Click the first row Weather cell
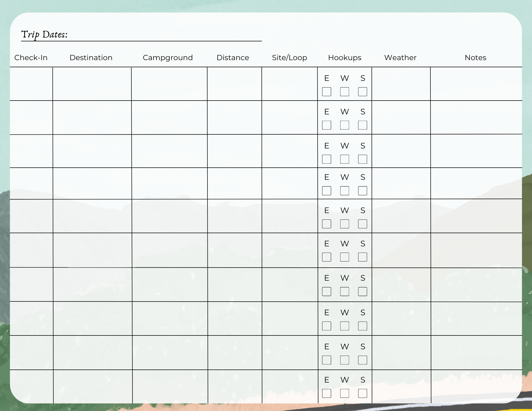 [x=401, y=84]
